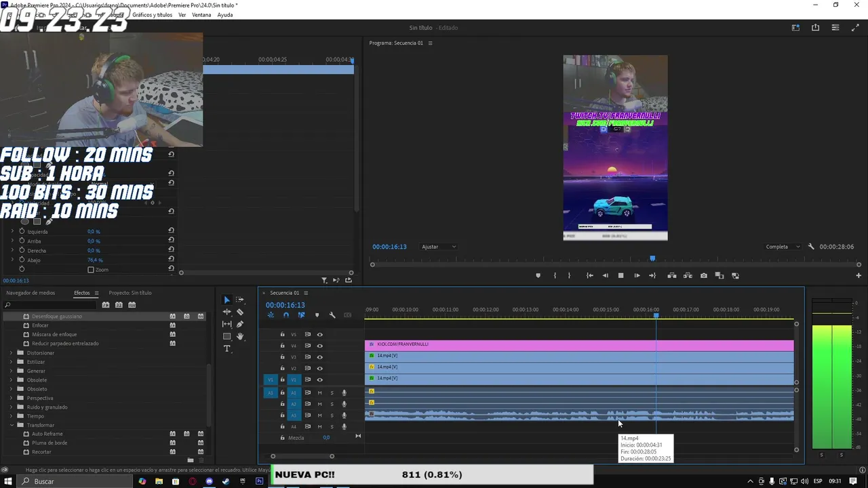Toggle linked selection in timeline

(301, 315)
